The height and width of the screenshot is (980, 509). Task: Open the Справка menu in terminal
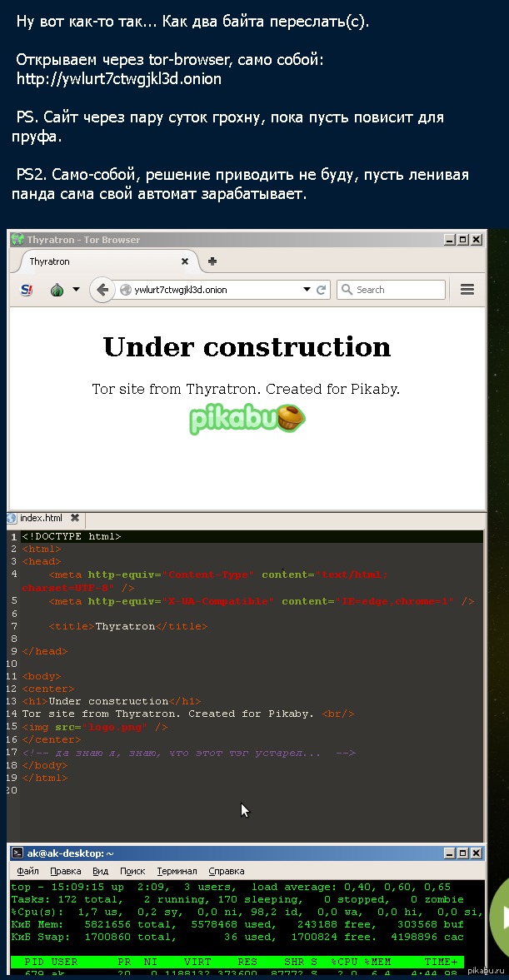pyautogui.click(x=226, y=871)
